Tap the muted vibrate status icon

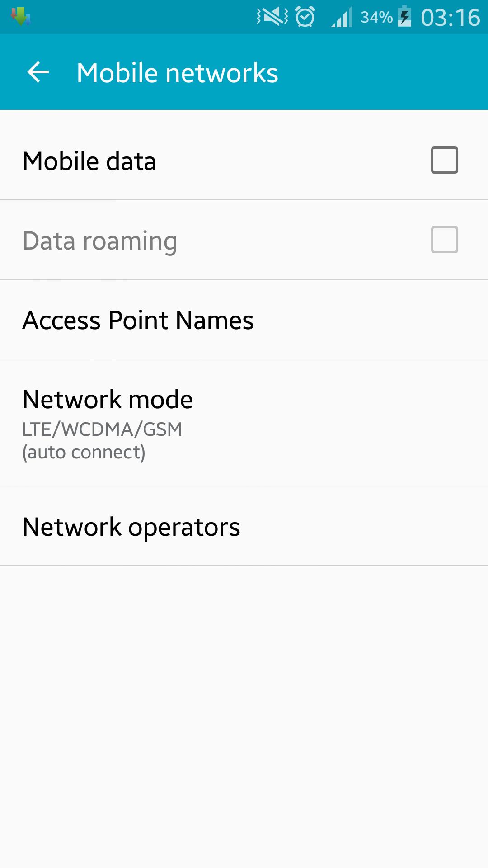click(272, 17)
